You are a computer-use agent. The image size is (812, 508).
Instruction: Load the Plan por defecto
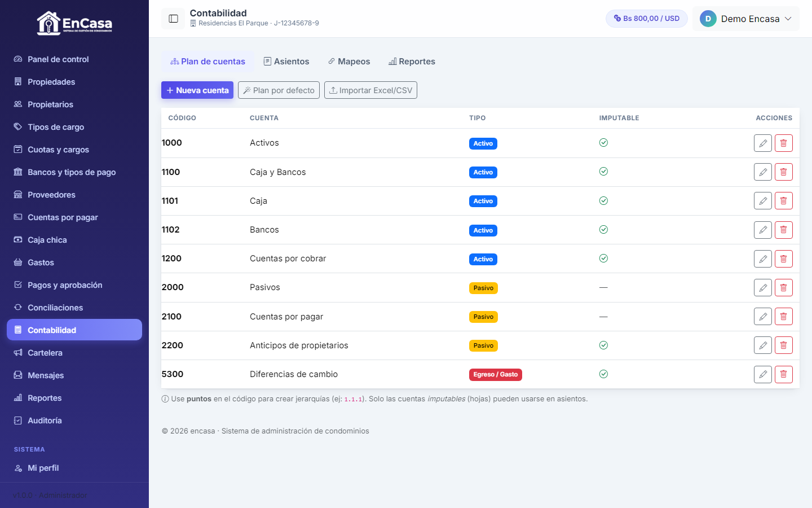coord(279,90)
